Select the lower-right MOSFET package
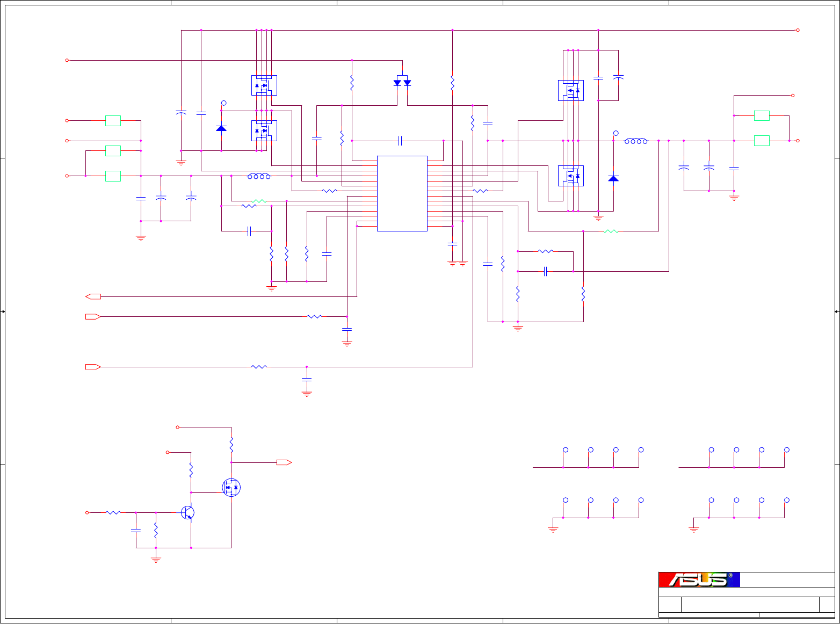 (x=571, y=176)
